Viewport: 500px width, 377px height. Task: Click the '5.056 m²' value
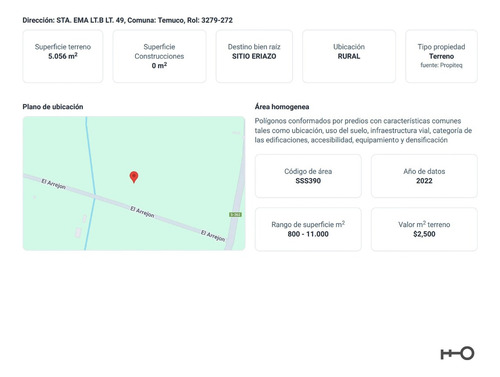[x=63, y=56]
